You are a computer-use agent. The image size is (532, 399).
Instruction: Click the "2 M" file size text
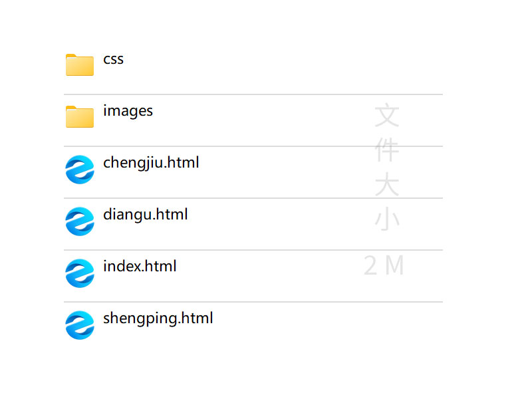click(384, 266)
